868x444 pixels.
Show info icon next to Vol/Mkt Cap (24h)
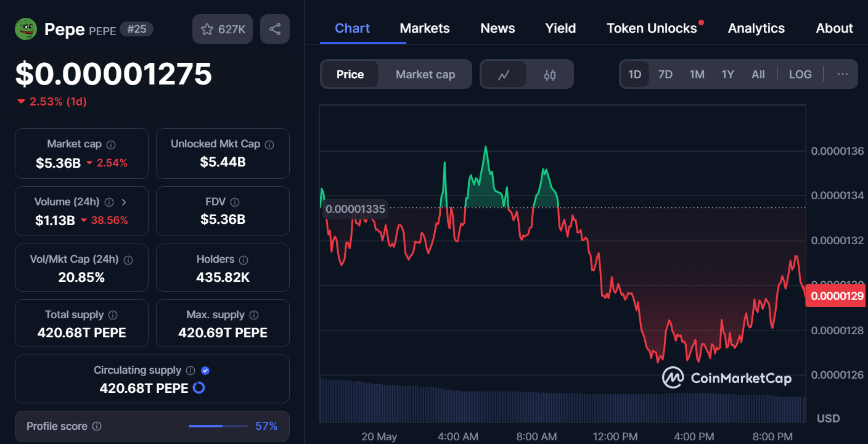pyautogui.click(x=128, y=260)
